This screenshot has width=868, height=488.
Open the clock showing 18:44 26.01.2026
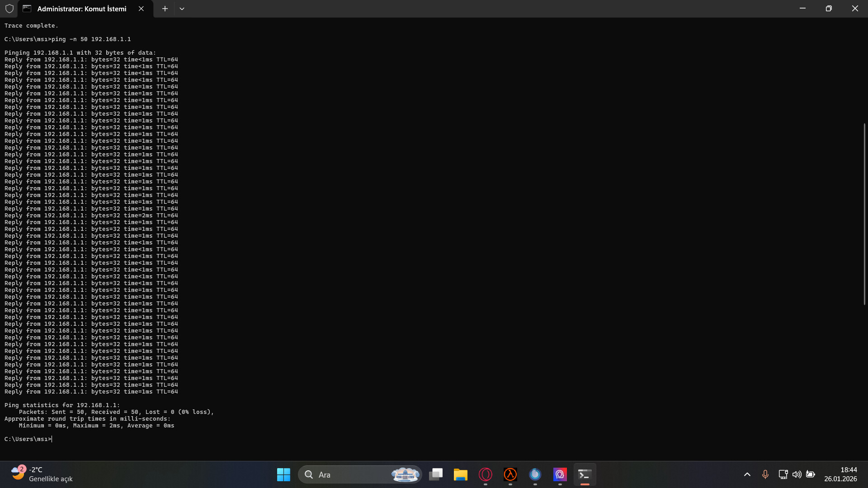[840, 474]
